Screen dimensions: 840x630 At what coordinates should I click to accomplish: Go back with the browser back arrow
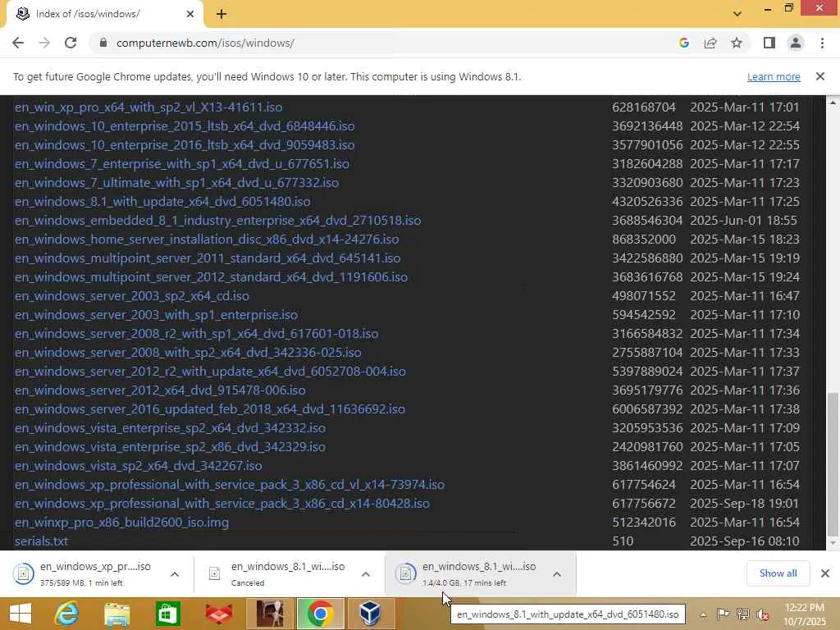(x=18, y=43)
